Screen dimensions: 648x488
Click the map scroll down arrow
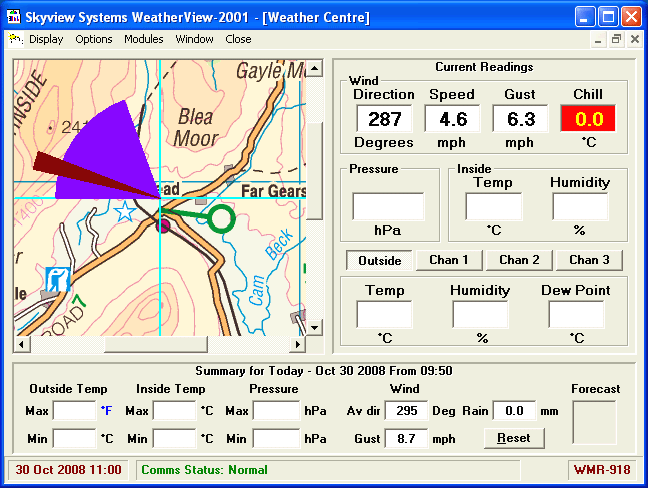314,328
